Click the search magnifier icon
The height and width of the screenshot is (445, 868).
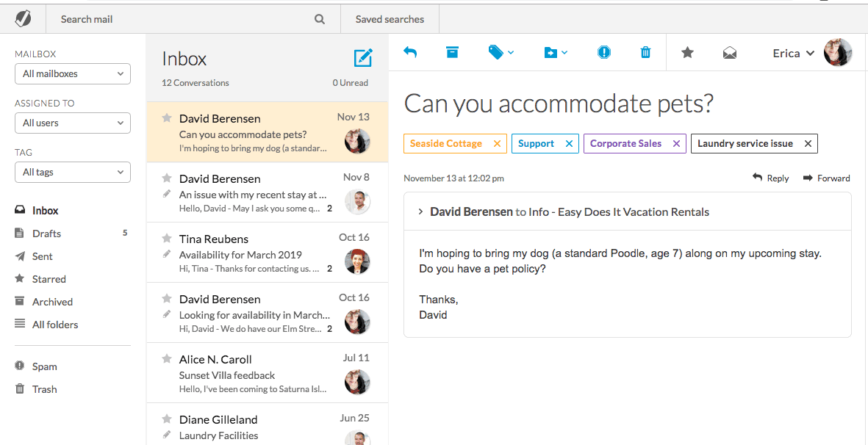[x=319, y=19]
